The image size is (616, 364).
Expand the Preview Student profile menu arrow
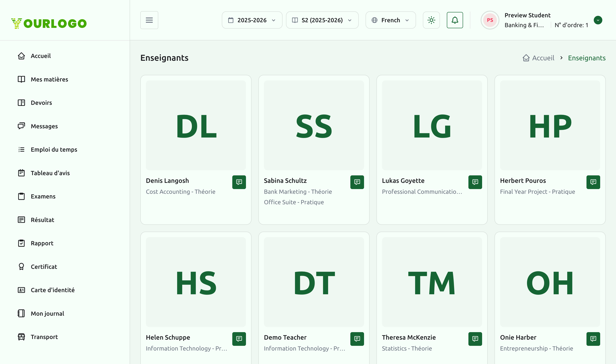[598, 20]
